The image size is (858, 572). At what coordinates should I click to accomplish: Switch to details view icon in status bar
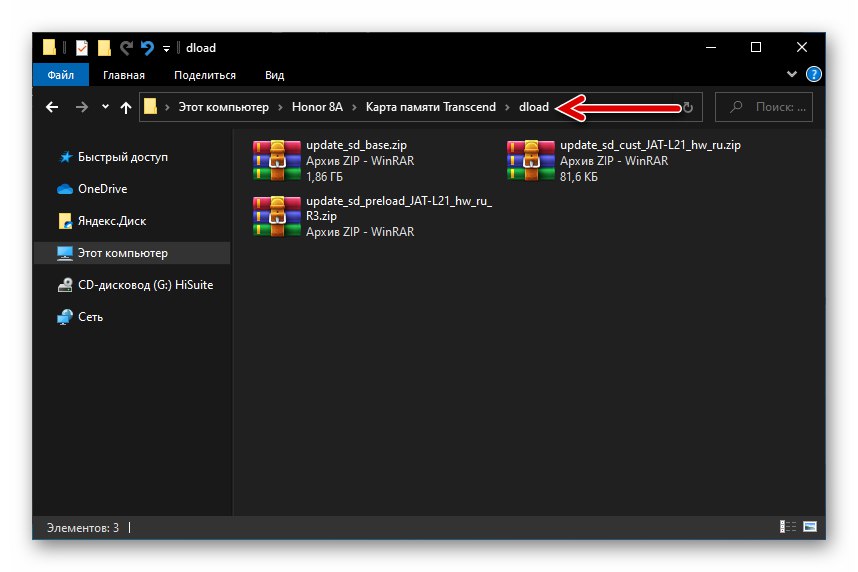pos(787,527)
